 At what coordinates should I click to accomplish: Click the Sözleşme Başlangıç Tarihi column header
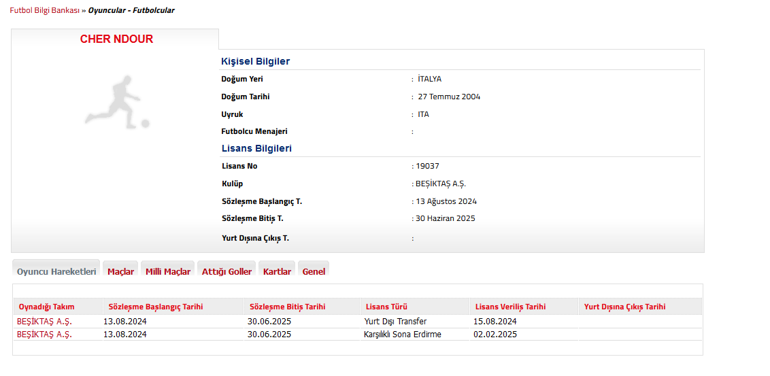156,307
